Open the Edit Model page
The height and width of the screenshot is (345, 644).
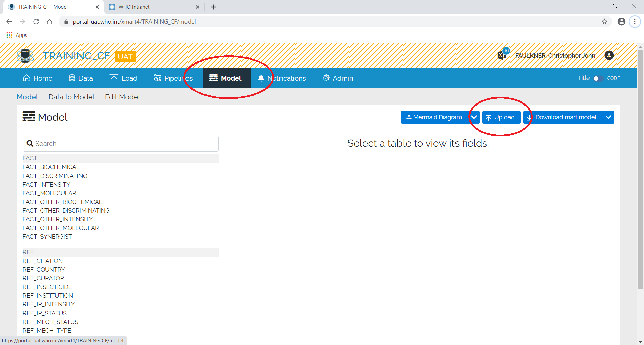(122, 97)
